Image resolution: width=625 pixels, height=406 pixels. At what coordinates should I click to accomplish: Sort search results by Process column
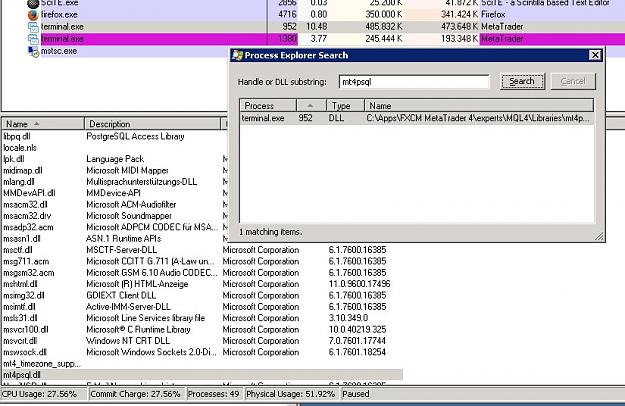click(x=268, y=106)
